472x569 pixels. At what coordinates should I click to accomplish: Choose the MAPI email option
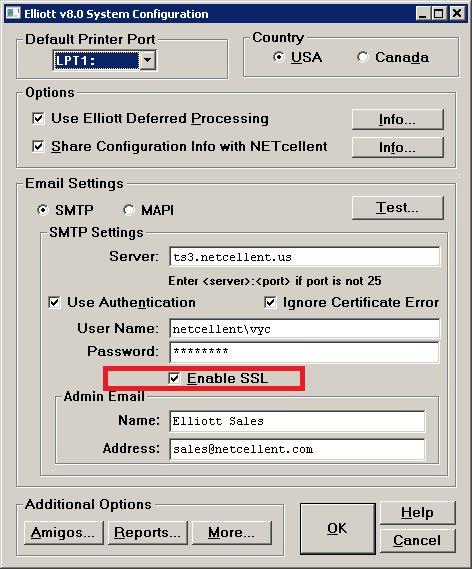(x=129, y=210)
